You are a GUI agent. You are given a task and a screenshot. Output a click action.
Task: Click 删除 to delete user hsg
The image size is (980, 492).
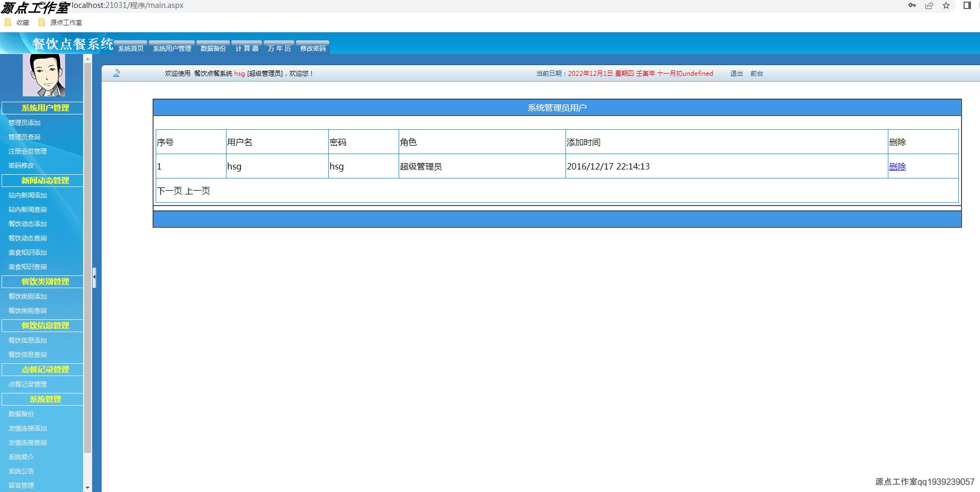click(x=898, y=166)
